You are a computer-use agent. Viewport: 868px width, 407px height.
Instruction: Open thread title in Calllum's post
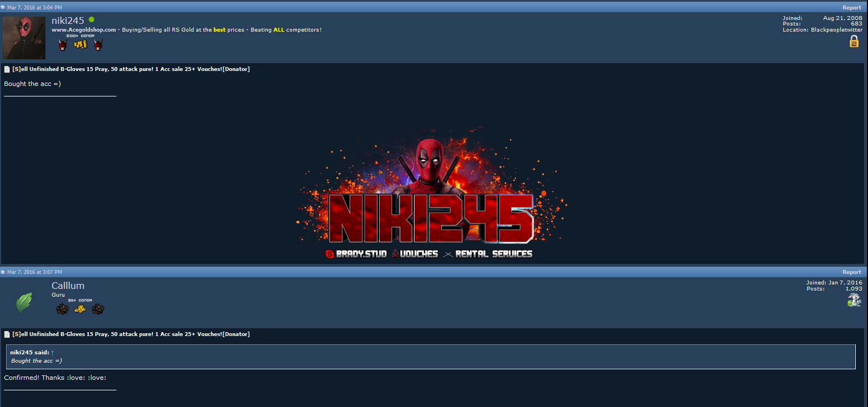[131, 334]
